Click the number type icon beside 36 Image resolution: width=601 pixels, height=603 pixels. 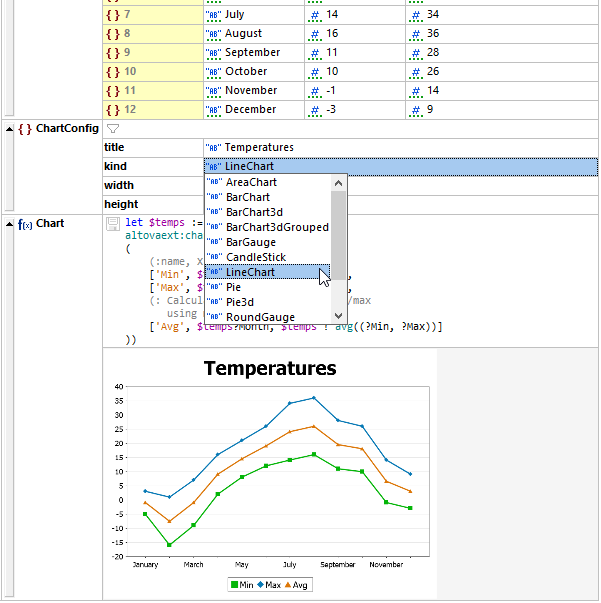(414, 34)
